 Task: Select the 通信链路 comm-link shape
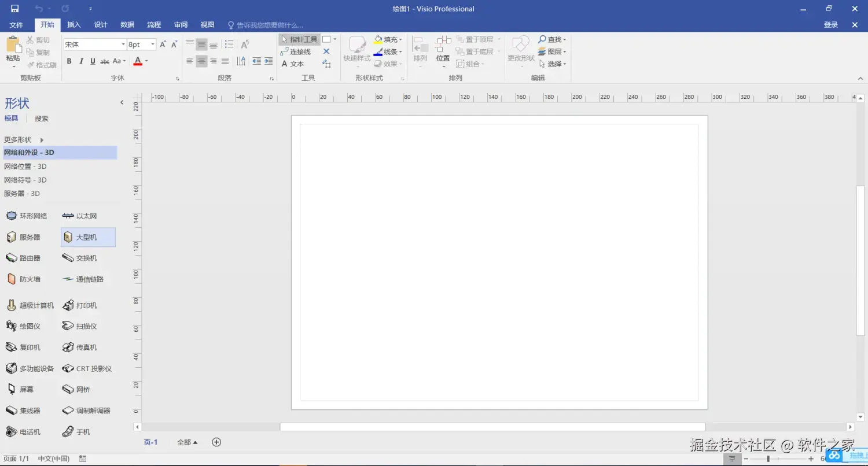pos(83,279)
